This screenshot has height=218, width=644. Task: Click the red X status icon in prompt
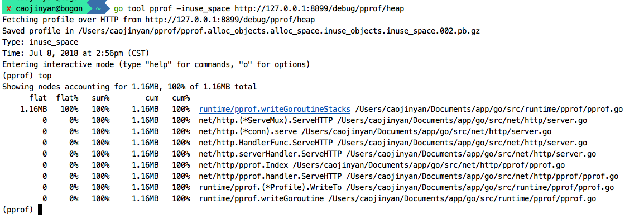point(9,8)
